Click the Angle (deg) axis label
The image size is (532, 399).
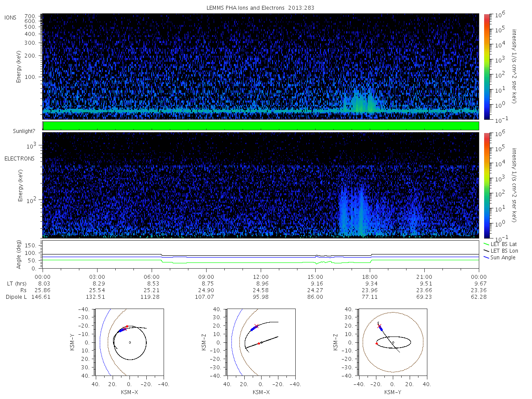20,253
